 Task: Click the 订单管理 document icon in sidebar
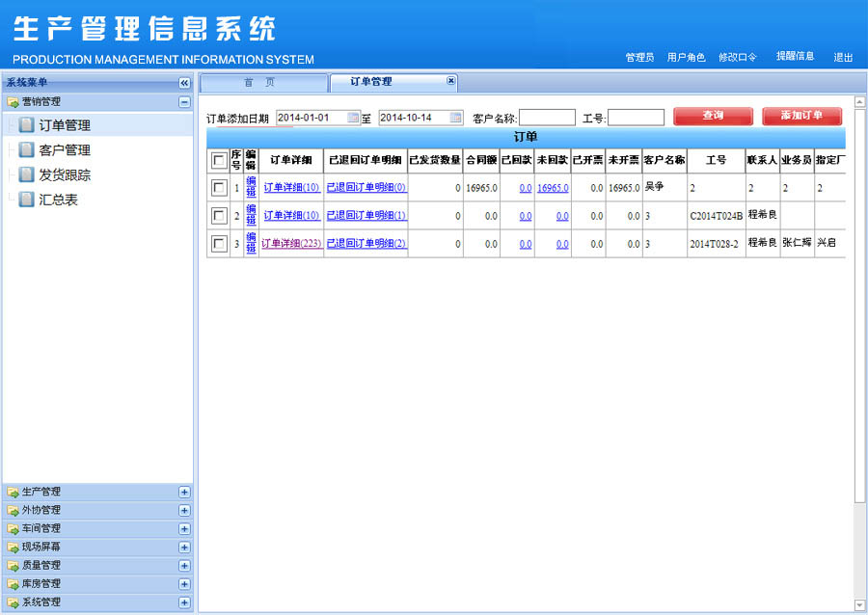coord(26,125)
